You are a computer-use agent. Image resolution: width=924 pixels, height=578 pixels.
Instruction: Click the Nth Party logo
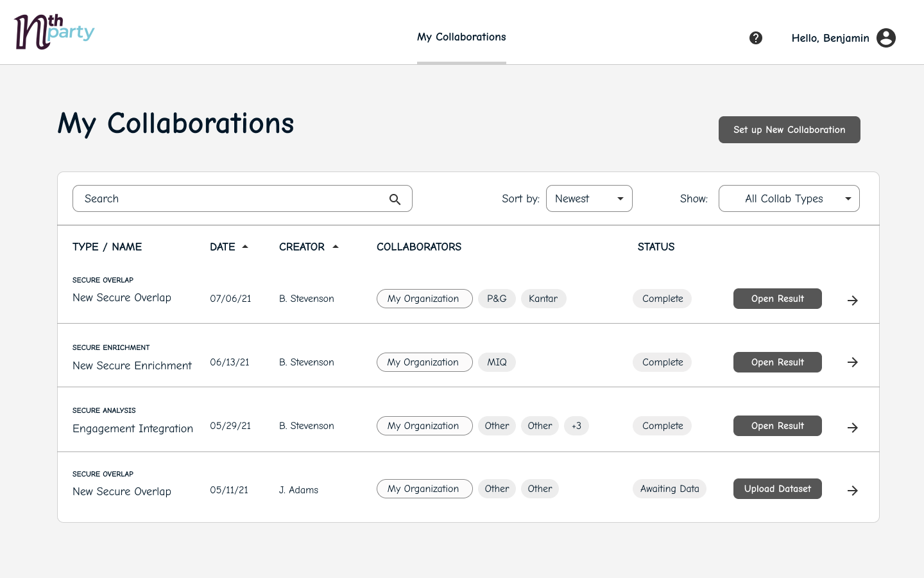coord(54,32)
